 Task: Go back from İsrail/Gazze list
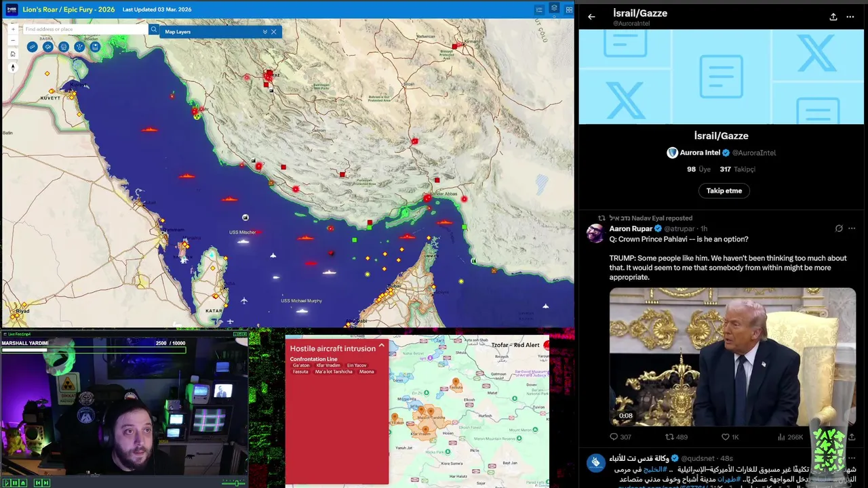click(591, 17)
